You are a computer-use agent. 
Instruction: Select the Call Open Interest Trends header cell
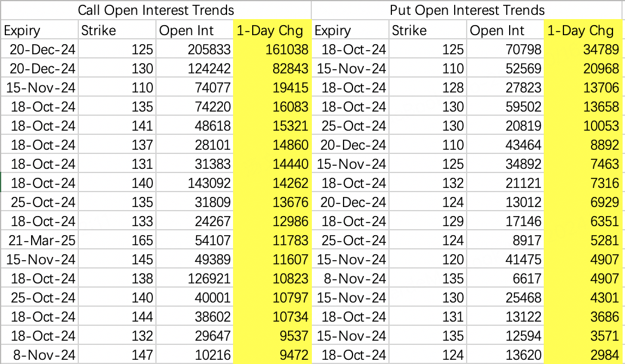(x=156, y=10)
